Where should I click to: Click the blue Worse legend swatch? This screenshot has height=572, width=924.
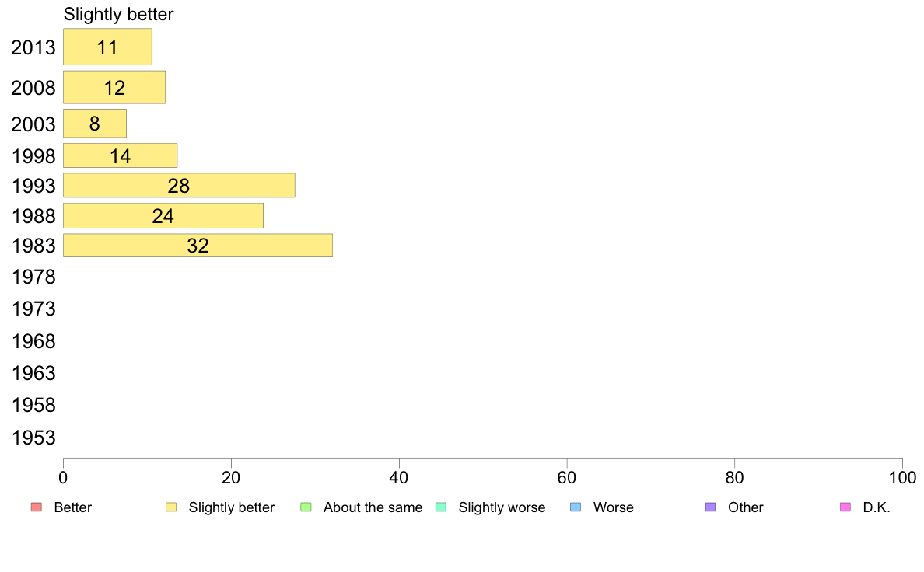[576, 507]
